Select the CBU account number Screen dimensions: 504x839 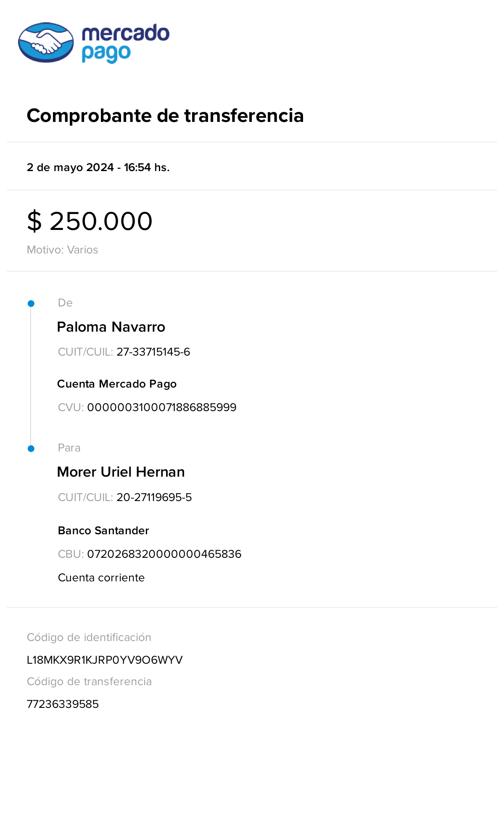pyautogui.click(x=164, y=554)
